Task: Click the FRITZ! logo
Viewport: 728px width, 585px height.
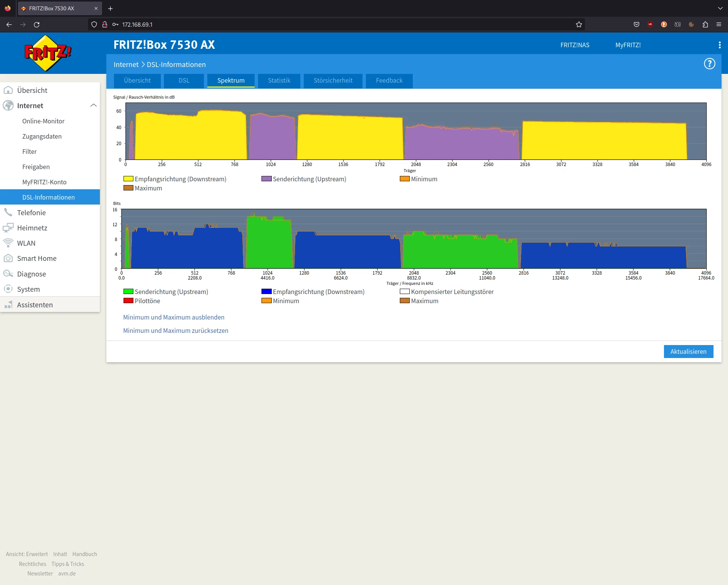Action: pos(48,53)
